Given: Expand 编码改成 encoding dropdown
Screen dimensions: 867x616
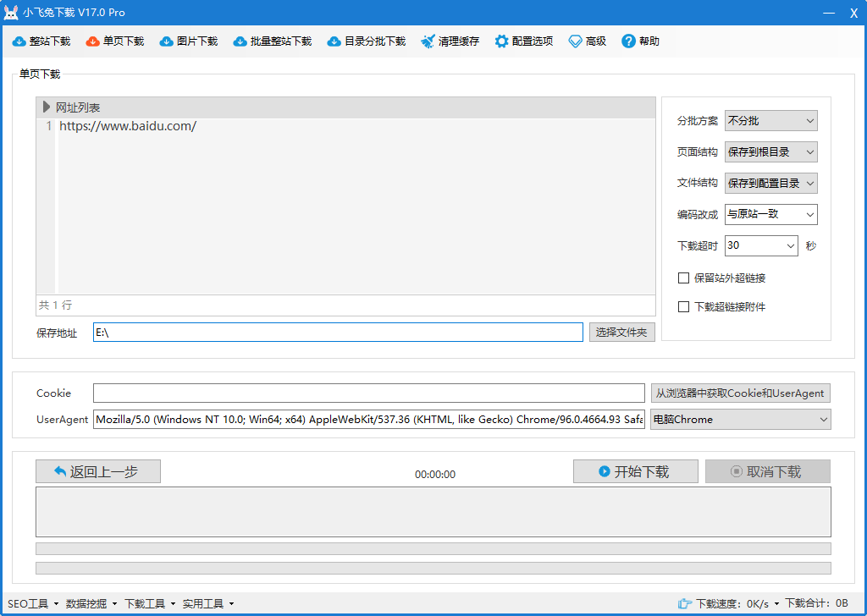Looking at the screenshot, I should click(x=770, y=215).
